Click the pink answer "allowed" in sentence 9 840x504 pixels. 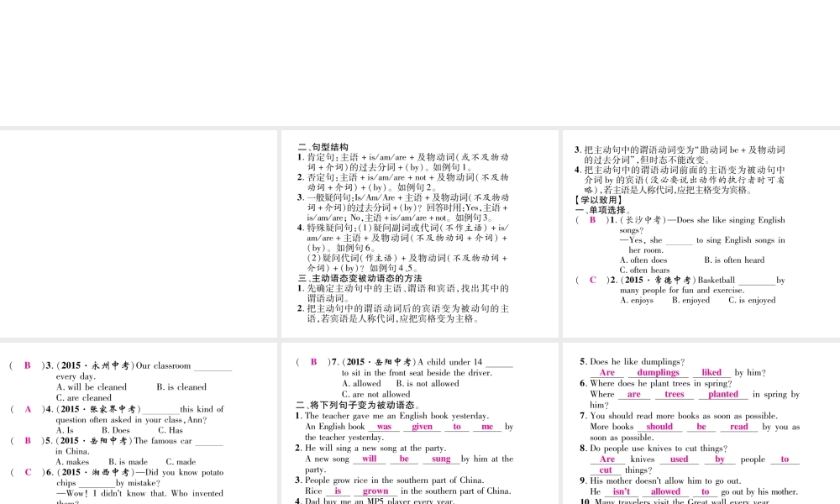click(x=665, y=491)
